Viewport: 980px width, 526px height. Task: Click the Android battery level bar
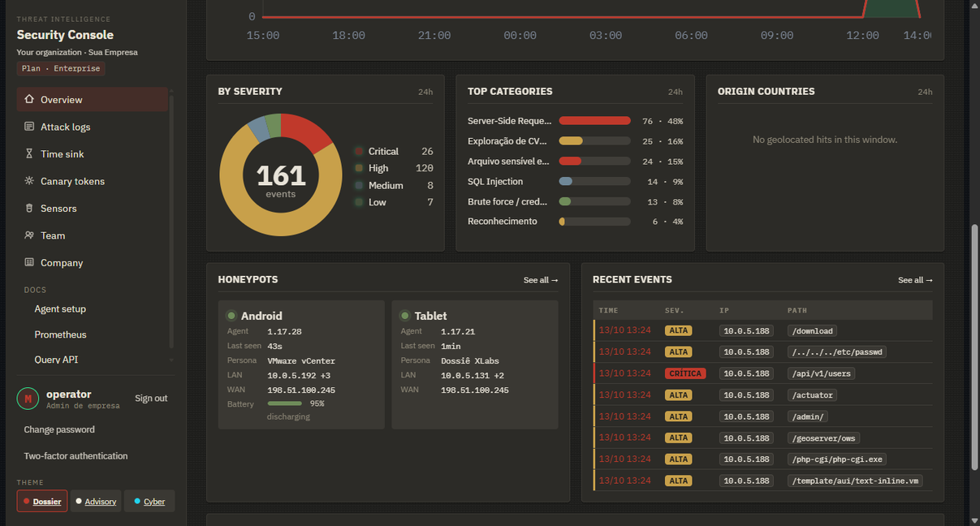point(284,403)
